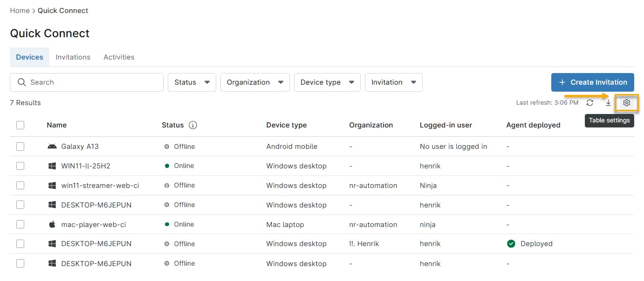Screen dimensions: 644x281
Task: Open the Galaxy A13 device name
Action: 80,147
